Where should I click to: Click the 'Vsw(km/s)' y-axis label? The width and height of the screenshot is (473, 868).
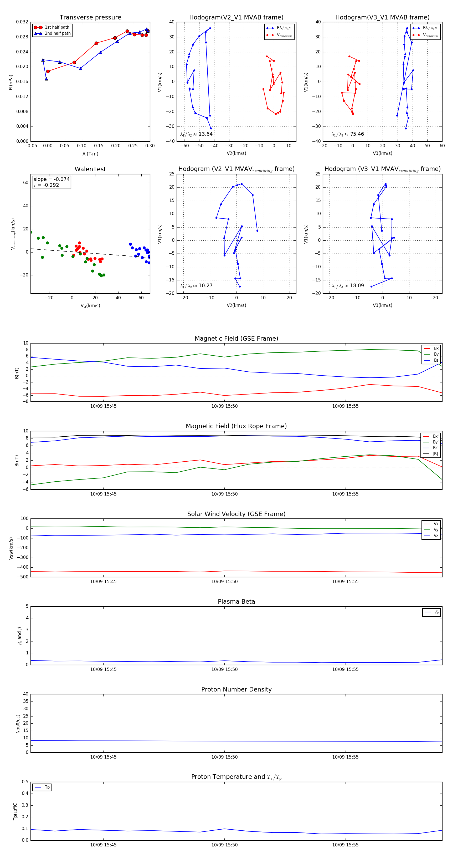coord(11,548)
